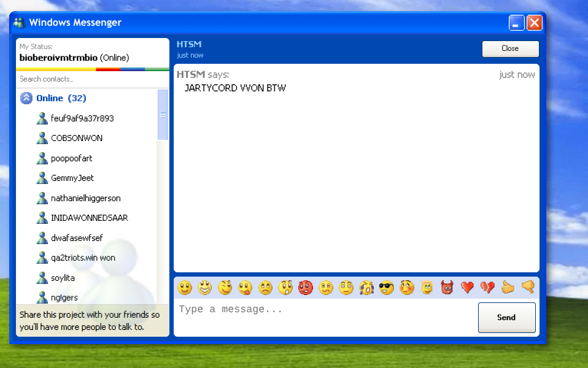Insert the devil emoticon
Image resolution: width=588 pixels, height=368 pixels.
pyautogui.click(x=447, y=288)
